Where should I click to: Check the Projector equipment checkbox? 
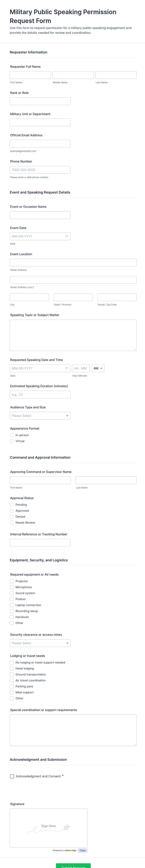click(12, 581)
